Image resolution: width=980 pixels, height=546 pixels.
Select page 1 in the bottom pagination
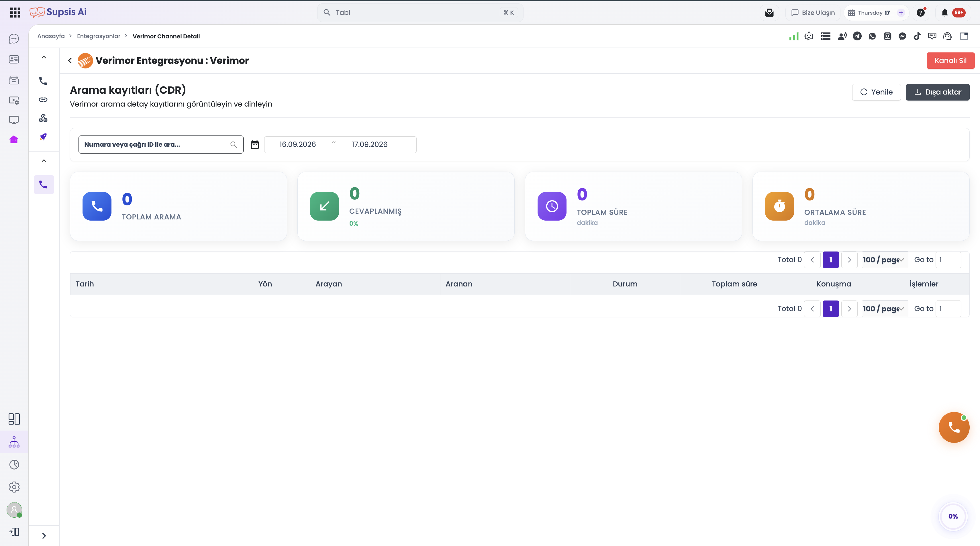[831, 309]
